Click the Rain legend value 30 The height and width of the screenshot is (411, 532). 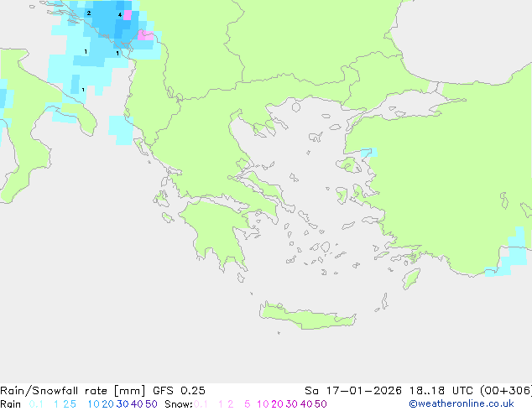click(x=123, y=404)
